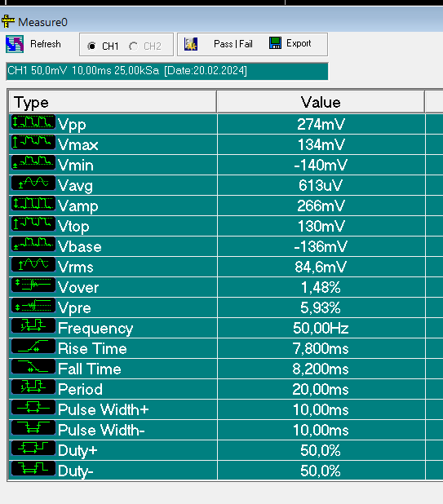Click the Vrms sine wave icon

33,265
